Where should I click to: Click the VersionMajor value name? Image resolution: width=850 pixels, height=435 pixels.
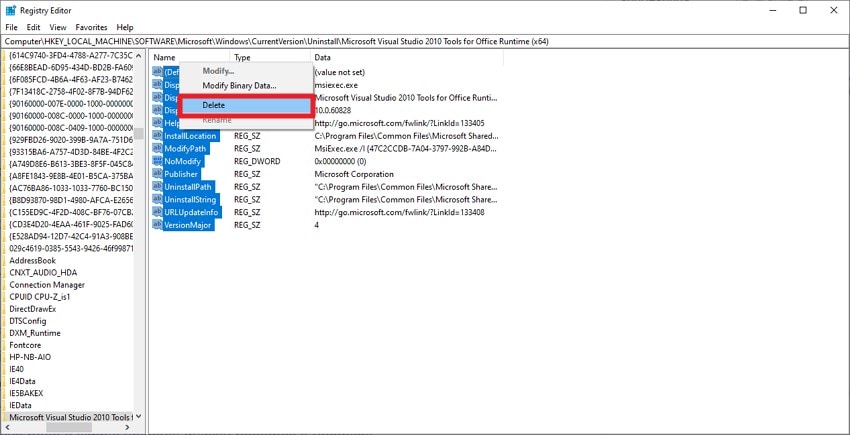(188, 225)
